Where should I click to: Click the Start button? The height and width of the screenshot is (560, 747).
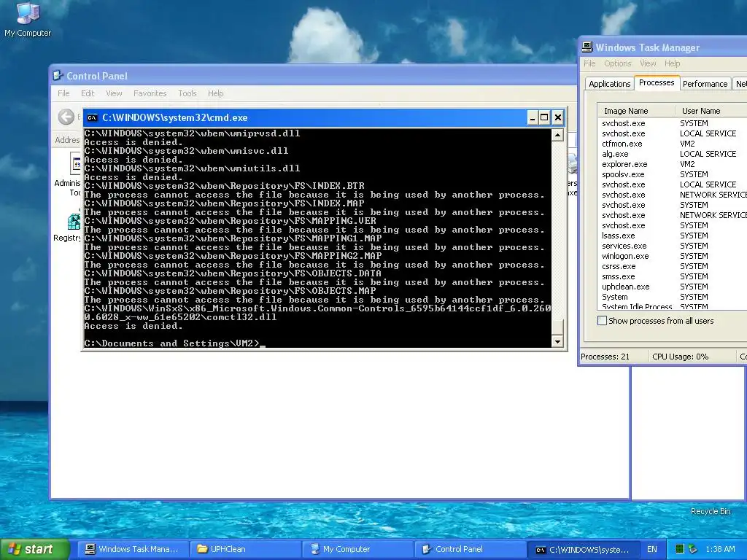[x=34, y=549]
